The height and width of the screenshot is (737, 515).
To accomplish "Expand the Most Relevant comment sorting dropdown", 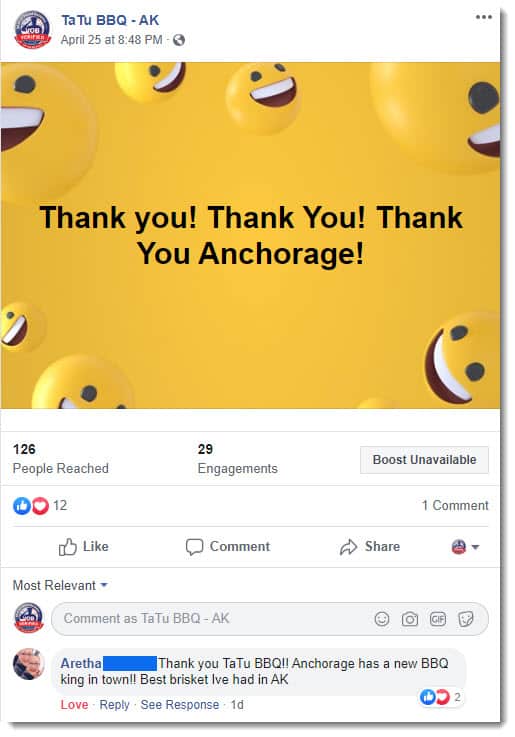I will [x=60, y=585].
